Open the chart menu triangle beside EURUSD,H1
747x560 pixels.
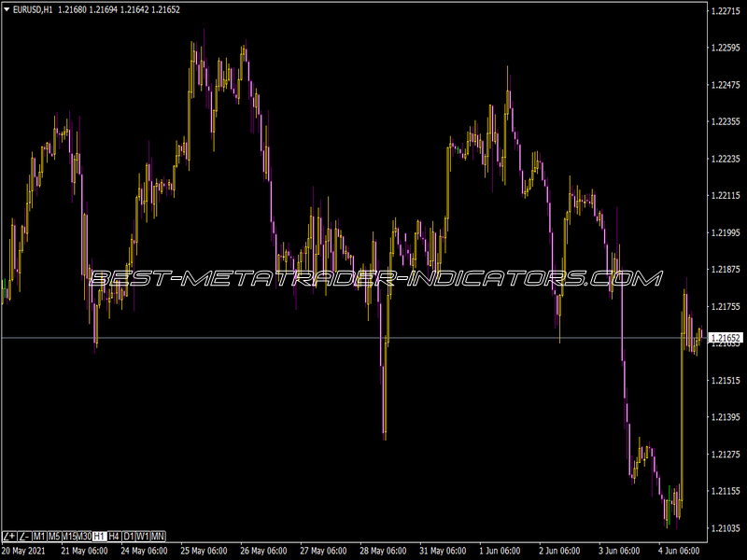coord(7,9)
